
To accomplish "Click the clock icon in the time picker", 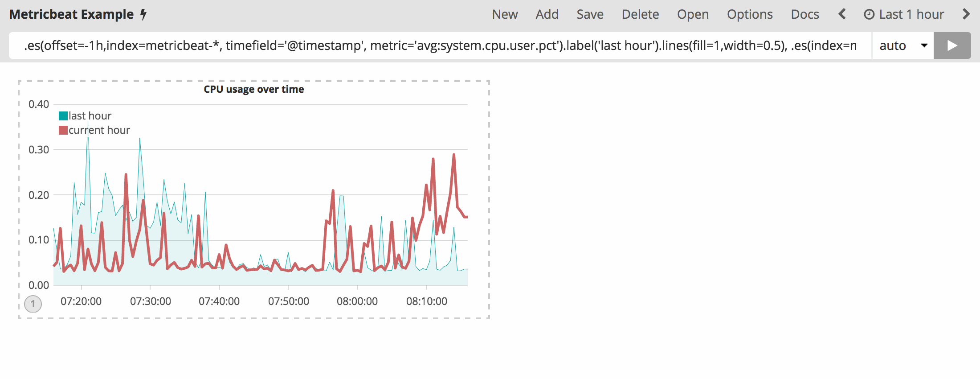I will pos(869,15).
